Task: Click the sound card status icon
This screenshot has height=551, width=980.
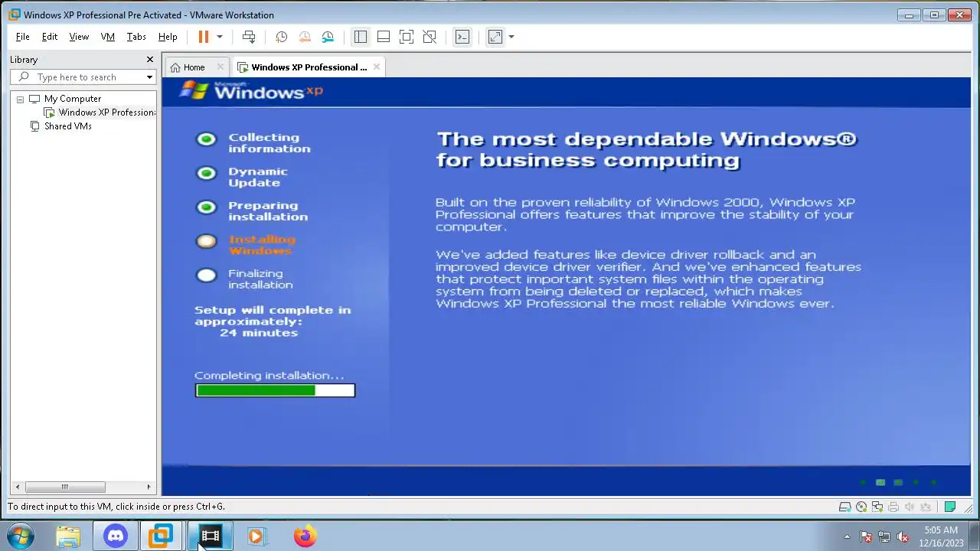Action: pos(910,507)
